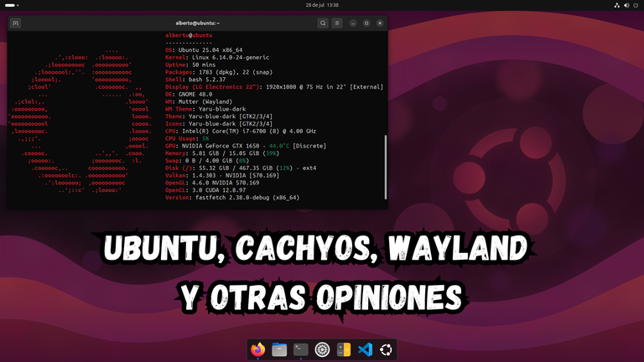Minimize the terminal window

coord(353,23)
